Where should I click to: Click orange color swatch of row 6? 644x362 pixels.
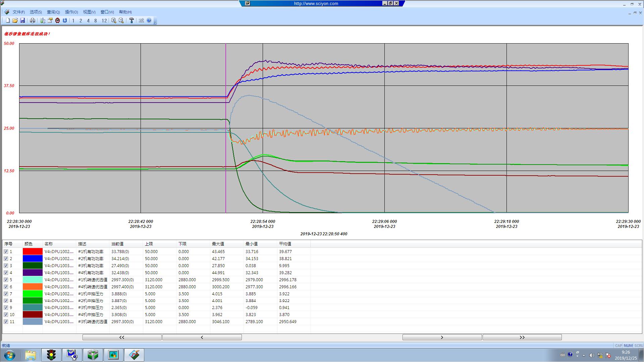coord(33,287)
